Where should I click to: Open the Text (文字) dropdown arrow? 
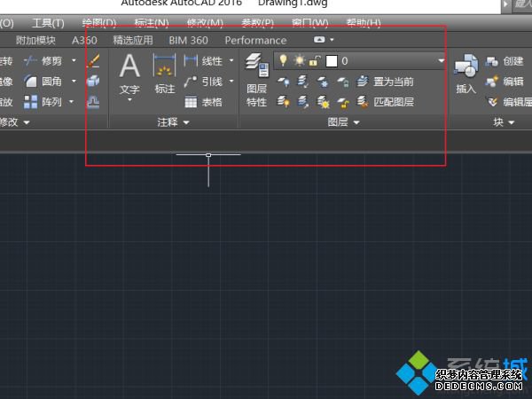(x=129, y=99)
